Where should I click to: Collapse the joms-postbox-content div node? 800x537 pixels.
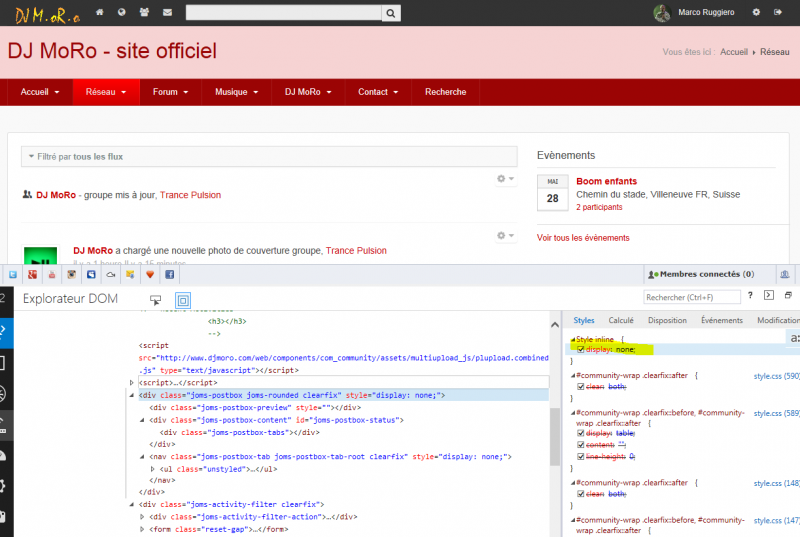pyautogui.click(x=142, y=420)
